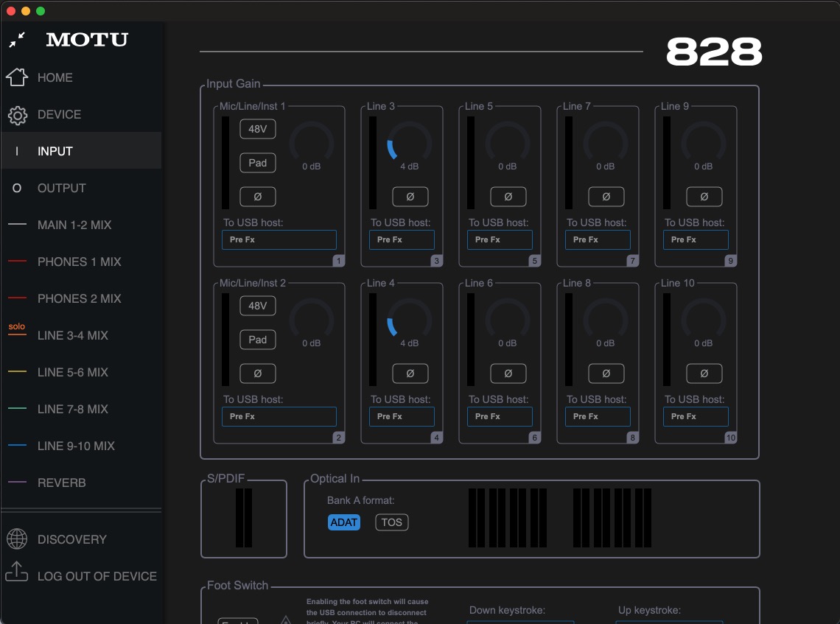Enable 48V phantom power on Mic/Line/Inst 2
The image size is (840, 624).
(x=258, y=306)
